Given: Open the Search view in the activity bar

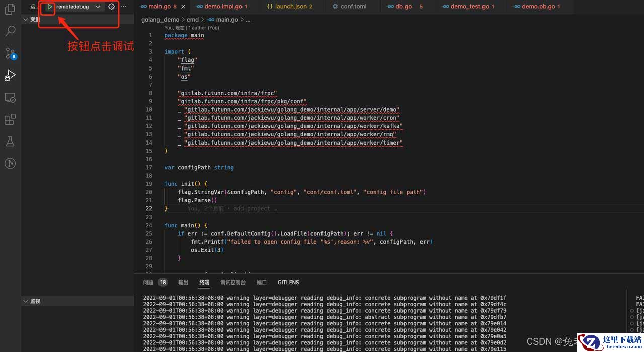Looking at the screenshot, I should 10,31.
